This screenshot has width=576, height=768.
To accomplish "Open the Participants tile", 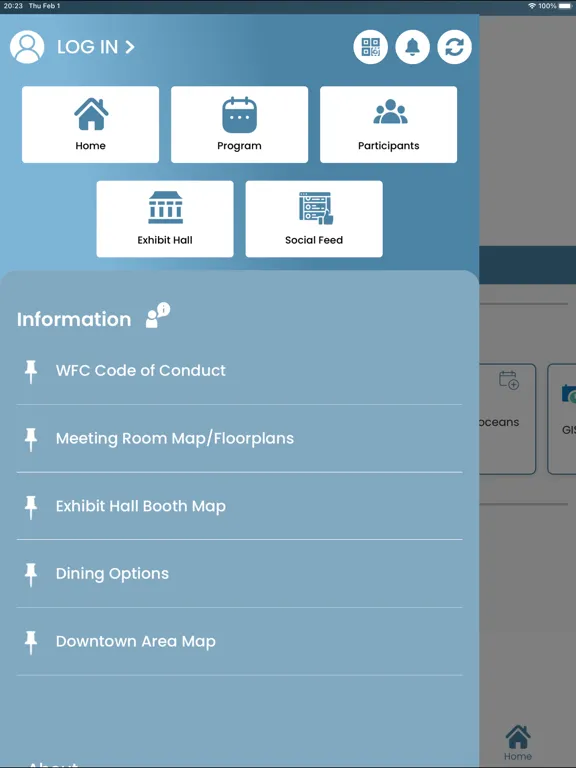I will [x=388, y=124].
